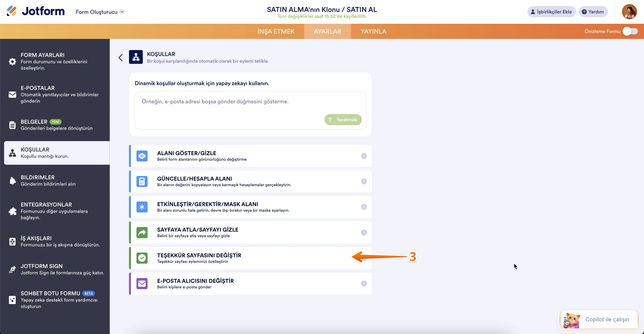Open Form Ayarları settings gear icon

coord(12,62)
